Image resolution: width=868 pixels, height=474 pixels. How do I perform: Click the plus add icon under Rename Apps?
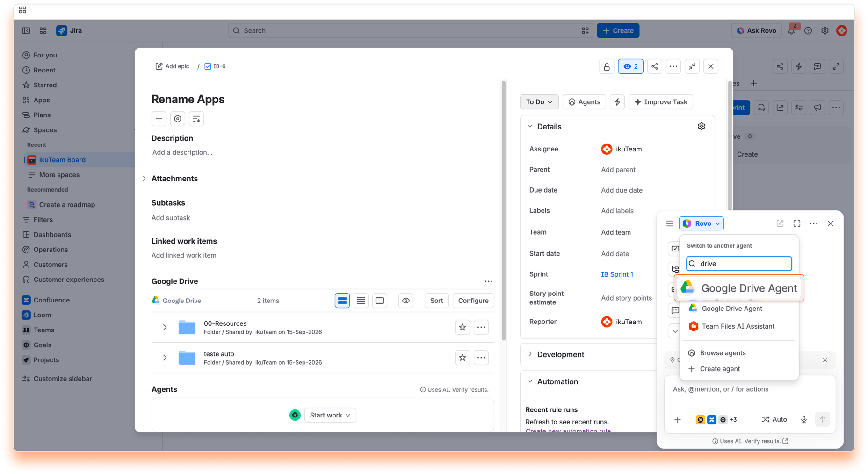tap(159, 119)
